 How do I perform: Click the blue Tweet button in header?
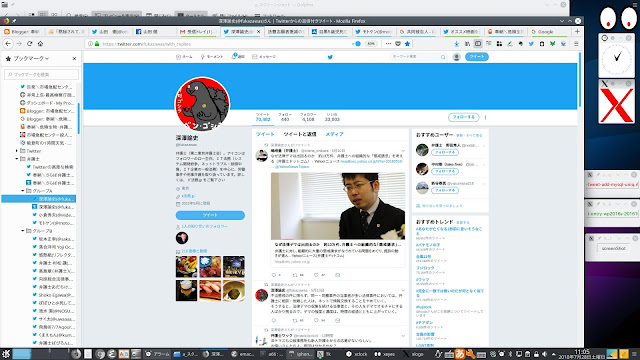477,57
